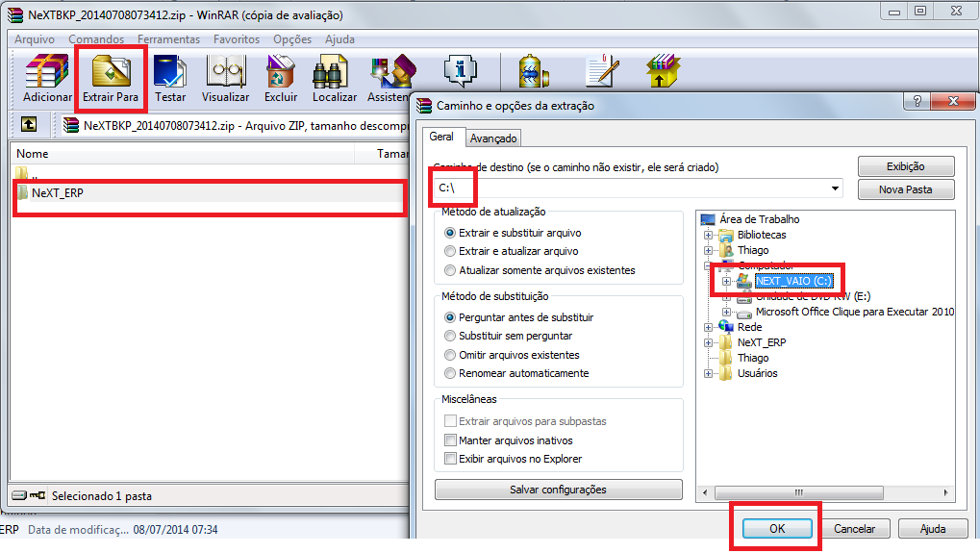980x553 pixels.
Task: Click the folder tree horizontal scrollbar thumb
Action: [x=799, y=492]
